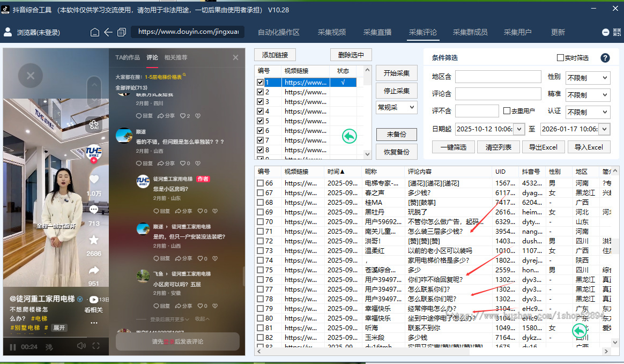This screenshot has height=364, width=624.
Task: Open the 认证 dropdown
Action: (588, 112)
